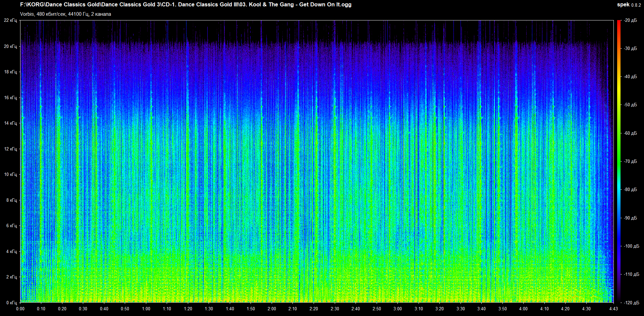Screen dimensions: 644x316
Task: Click the 1:40 time axis label
Action: coord(230,309)
